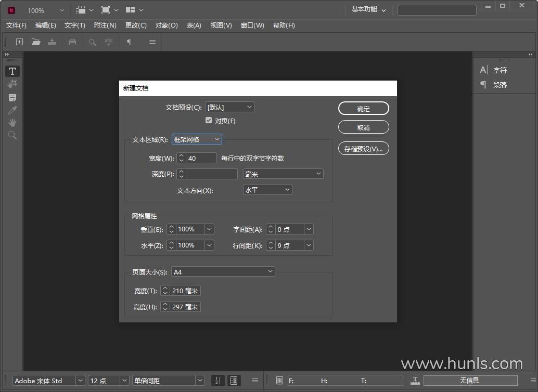Open the bottom bar menu after column icon
Viewport: 538px width, 392px height.
(255, 381)
